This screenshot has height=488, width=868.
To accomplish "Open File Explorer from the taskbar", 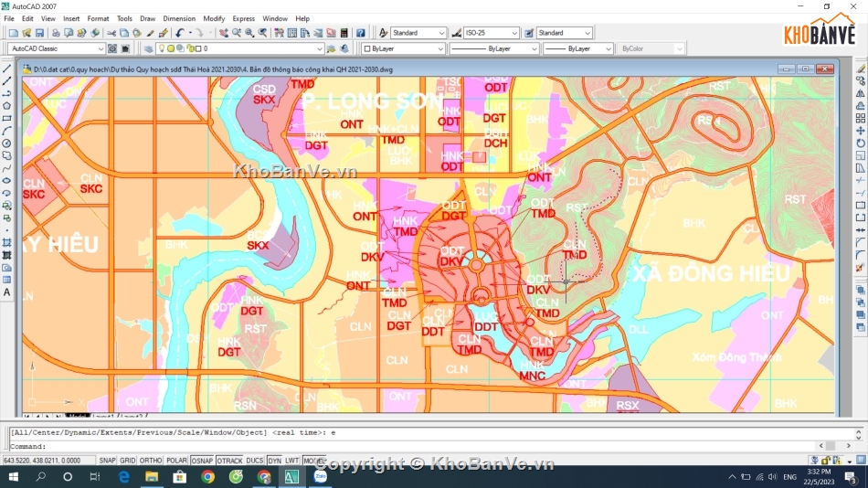I will (151, 476).
